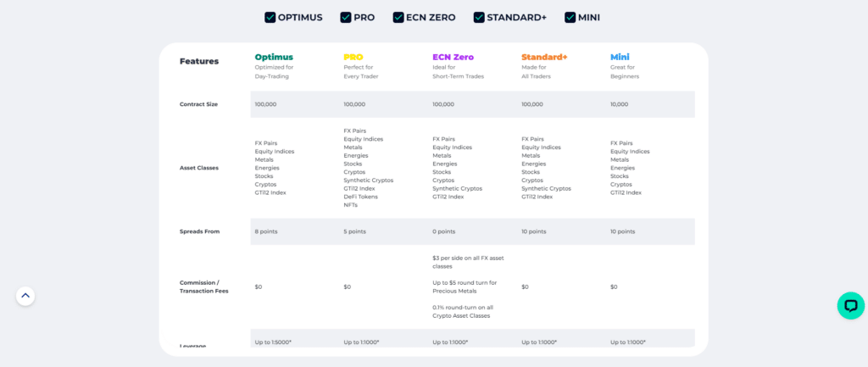Viewport: 868px width, 367px height.
Task: Click NFTs in the PRO asset list
Action: [x=350, y=205]
